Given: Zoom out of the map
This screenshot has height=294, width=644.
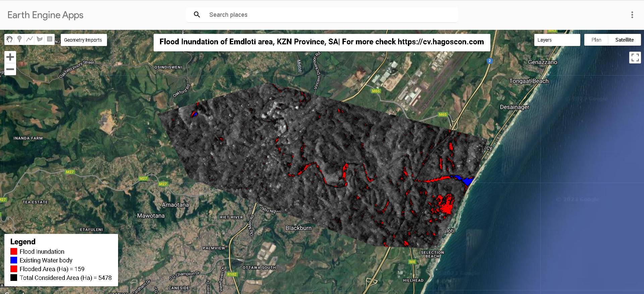Looking at the screenshot, I should (10, 69).
